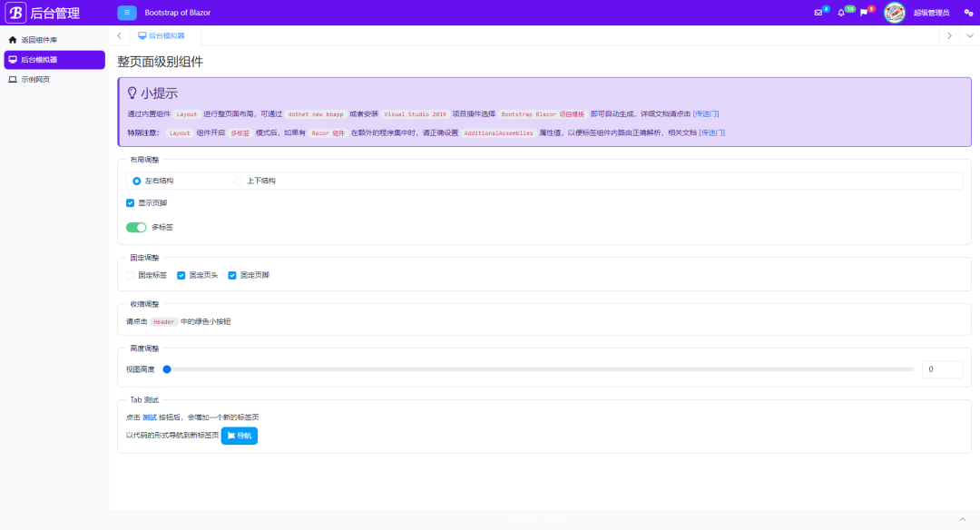Image resolution: width=980 pixels, height=530 pixels.
Task: Click the 超级管理员 user name
Action: (x=931, y=13)
